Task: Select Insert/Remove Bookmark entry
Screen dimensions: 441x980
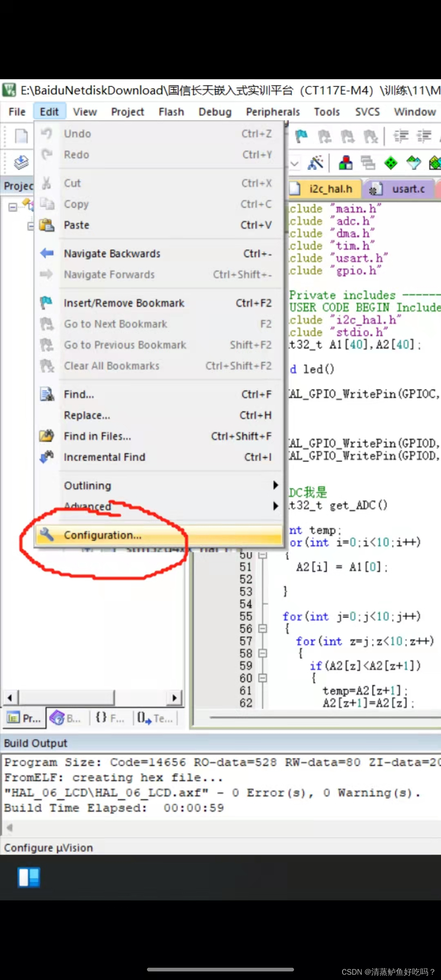Action: pyautogui.click(x=159, y=303)
